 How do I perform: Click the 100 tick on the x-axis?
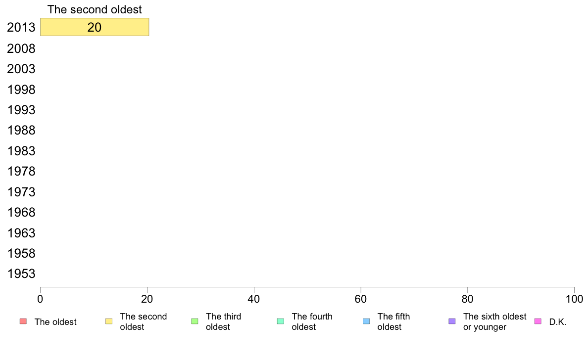click(574, 299)
